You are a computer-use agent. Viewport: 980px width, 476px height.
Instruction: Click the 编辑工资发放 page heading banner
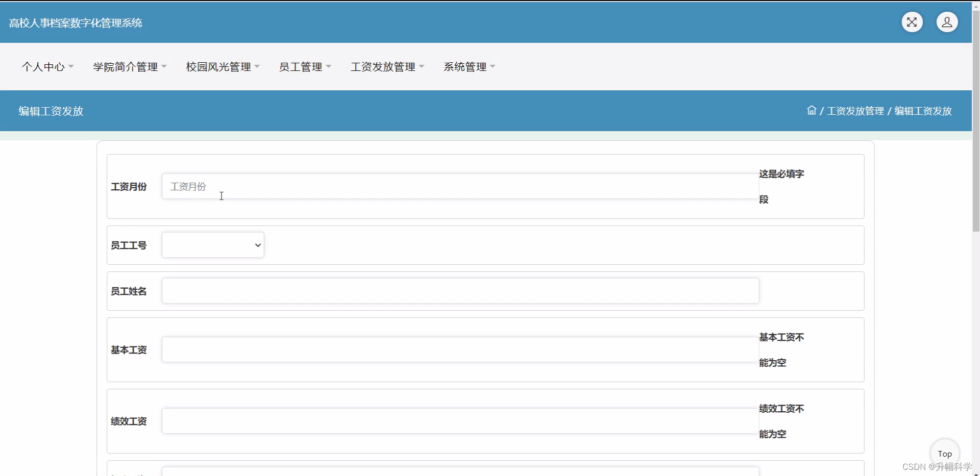50,111
